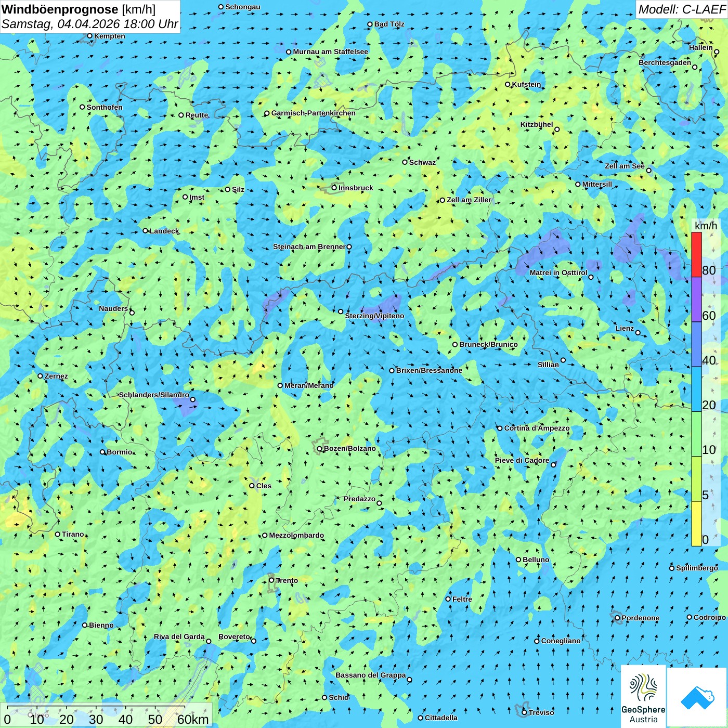
Task: Click the Cittadella label
Action: 441,718
